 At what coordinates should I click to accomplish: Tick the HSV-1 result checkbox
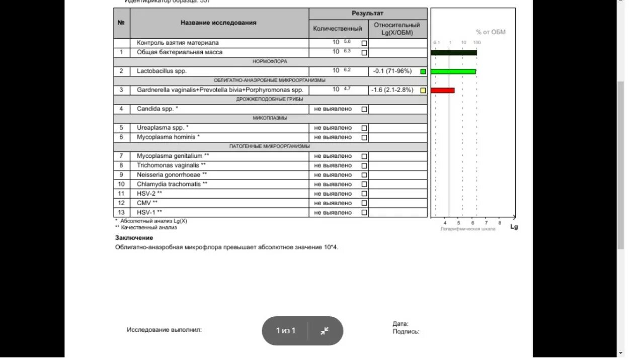364,213
